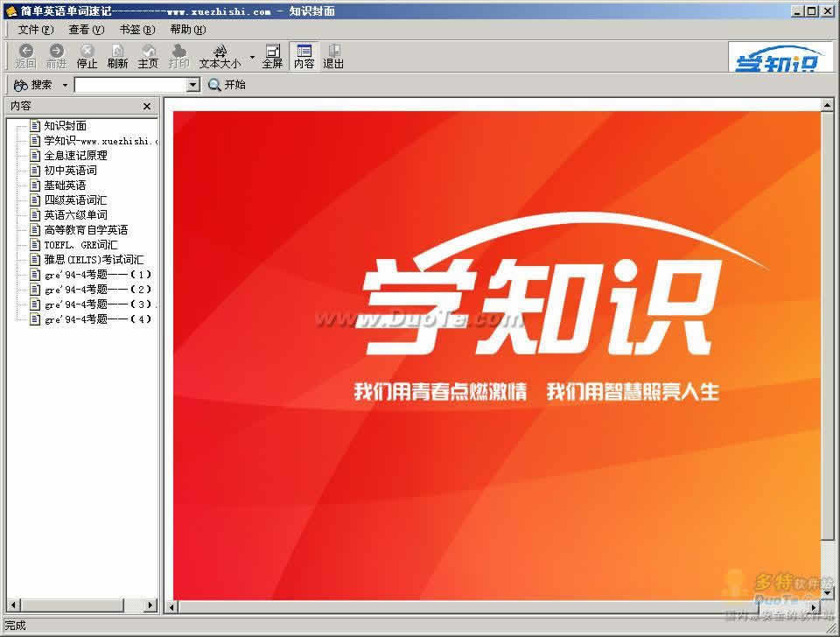Viewport: 840px width, 637px height.
Task: Toggle the 内容 (Contents) panel button
Action: pos(304,52)
